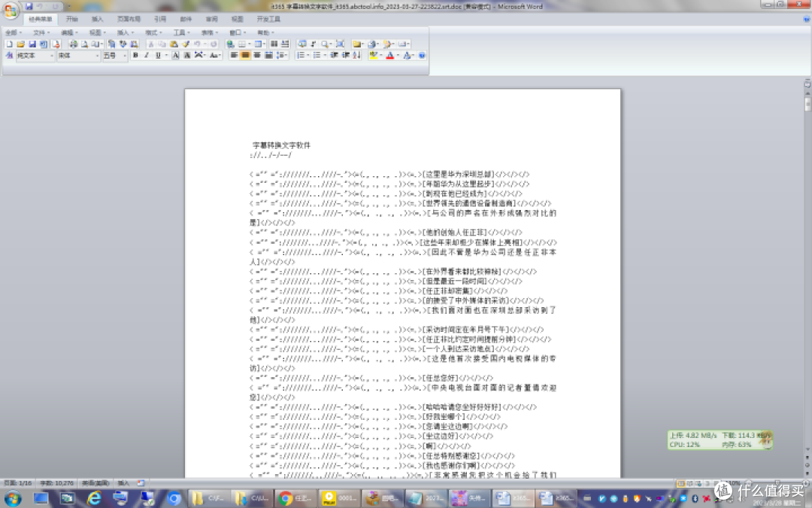Image resolution: width=812 pixels, height=508 pixels.
Task: Expand the 纯文本 style dropdown
Action: (x=52, y=56)
